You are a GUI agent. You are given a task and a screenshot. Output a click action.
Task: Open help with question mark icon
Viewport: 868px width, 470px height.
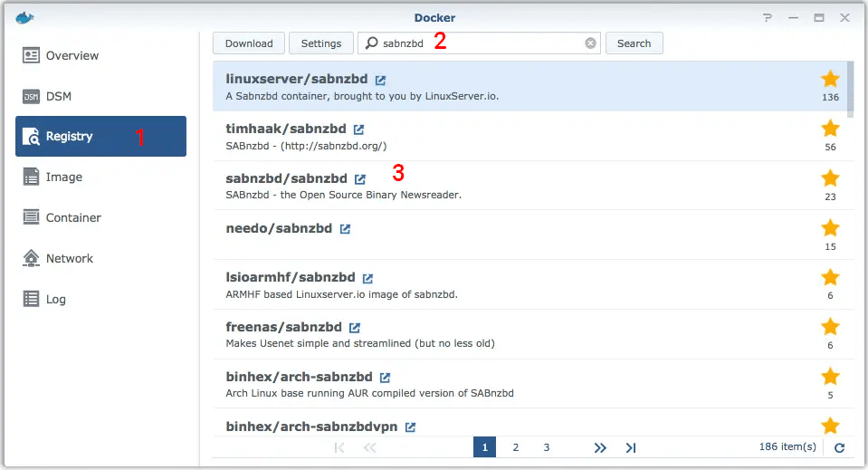coord(767,18)
